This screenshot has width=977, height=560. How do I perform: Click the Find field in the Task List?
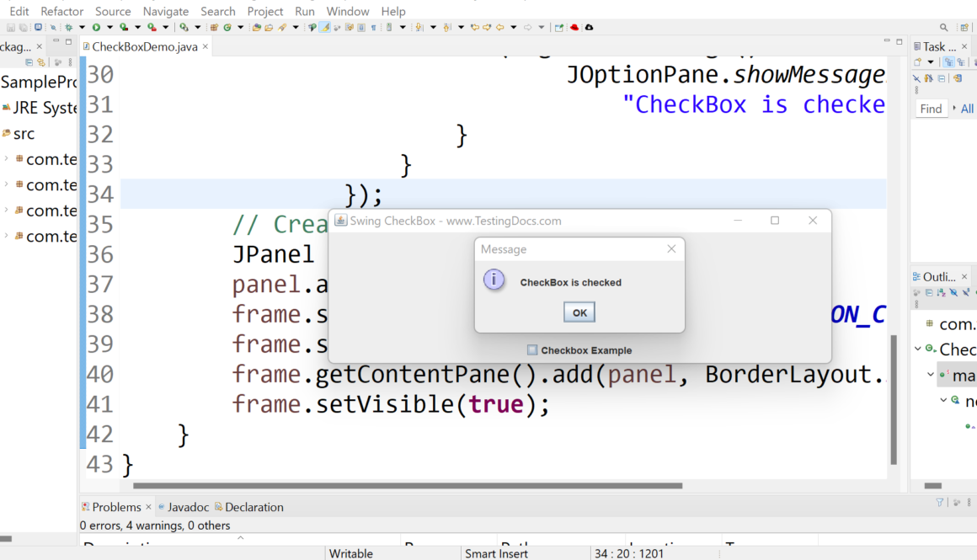pyautogui.click(x=931, y=108)
